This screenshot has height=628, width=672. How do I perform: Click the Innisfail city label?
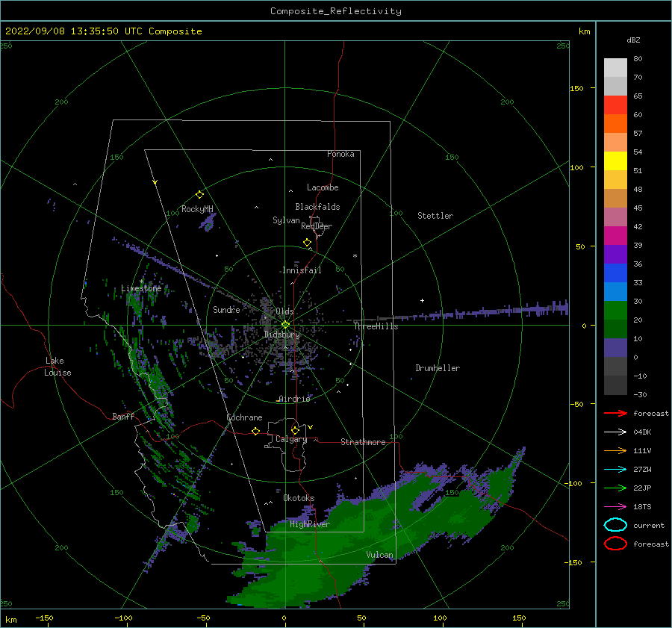(x=302, y=270)
